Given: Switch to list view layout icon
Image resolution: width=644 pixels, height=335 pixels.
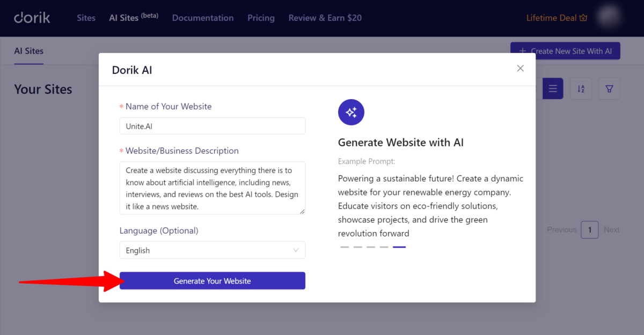Looking at the screenshot, I should [x=553, y=88].
